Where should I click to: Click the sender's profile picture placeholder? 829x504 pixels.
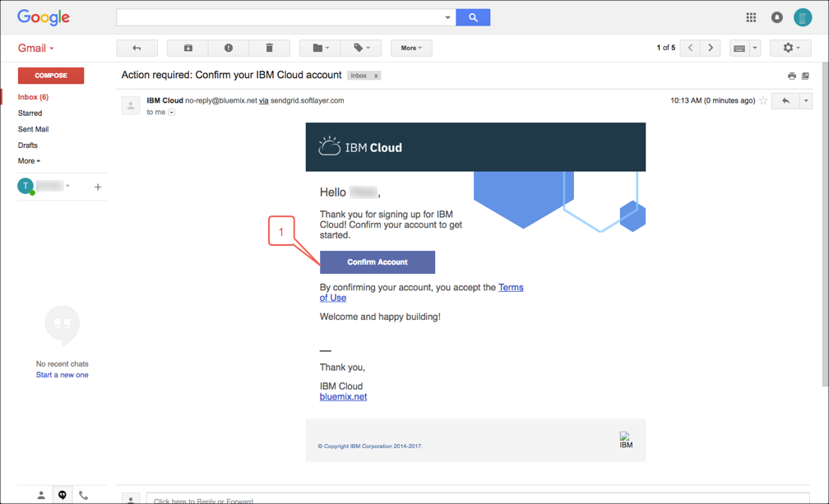pos(131,105)
